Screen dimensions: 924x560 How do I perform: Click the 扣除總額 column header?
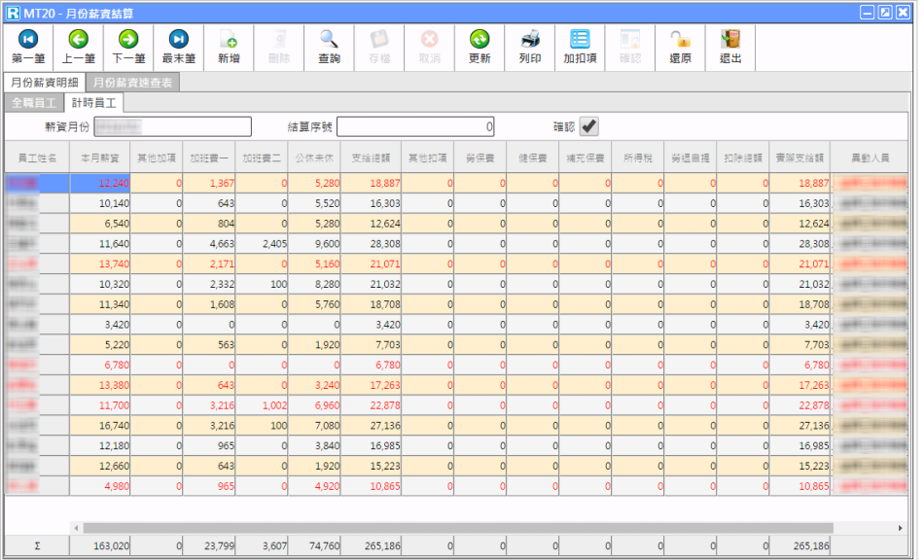742,157
